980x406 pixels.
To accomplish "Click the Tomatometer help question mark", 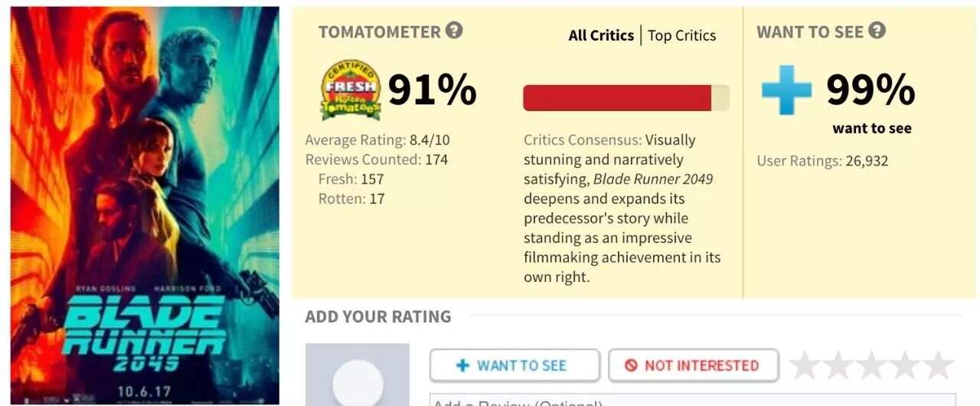I will coord(454,31).
